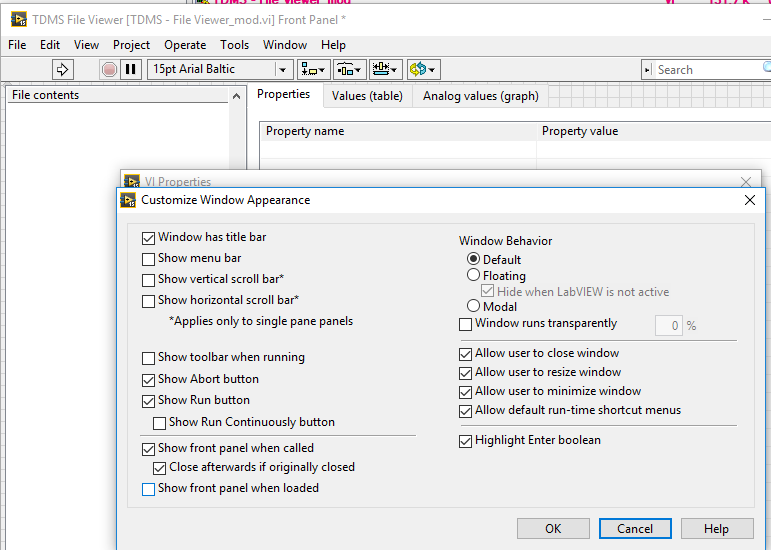Uncheck Allow user to close window
The width and height of the screenshot is (771, 550).
(465, 354)
